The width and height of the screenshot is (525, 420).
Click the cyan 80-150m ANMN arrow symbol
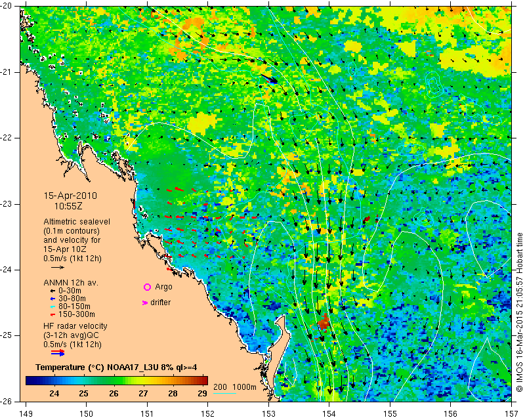pos(52,306)
